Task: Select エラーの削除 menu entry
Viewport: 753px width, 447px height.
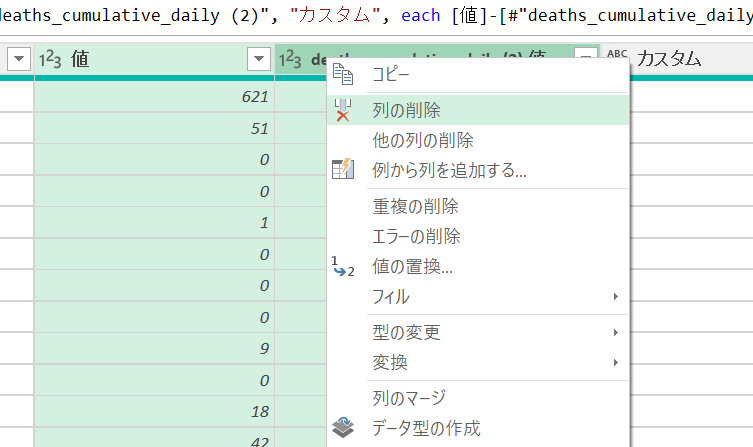Action: point(415,237)
